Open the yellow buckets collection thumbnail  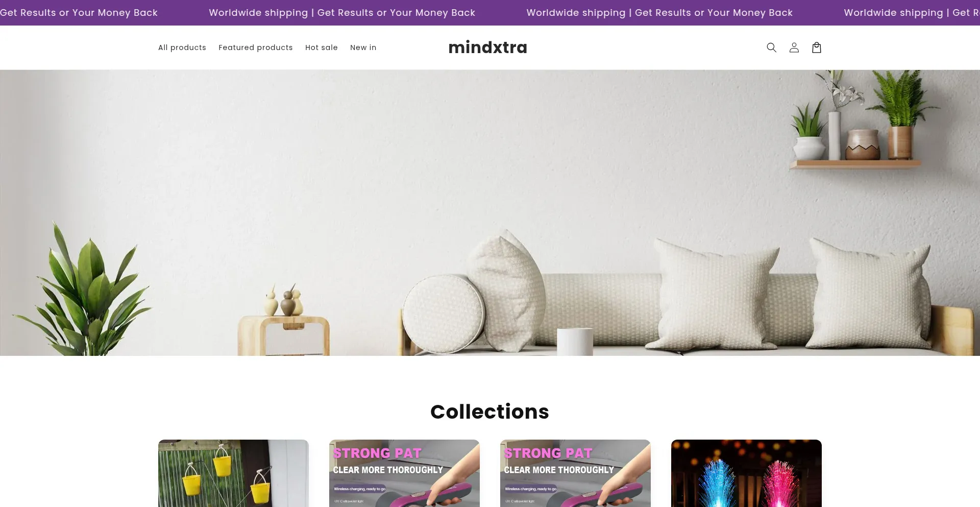(233, 473)
